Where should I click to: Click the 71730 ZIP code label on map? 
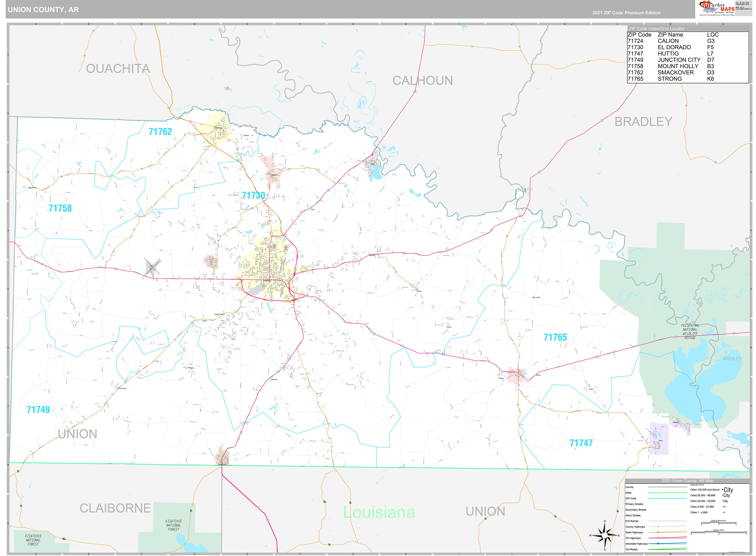(x=253, y=195)
